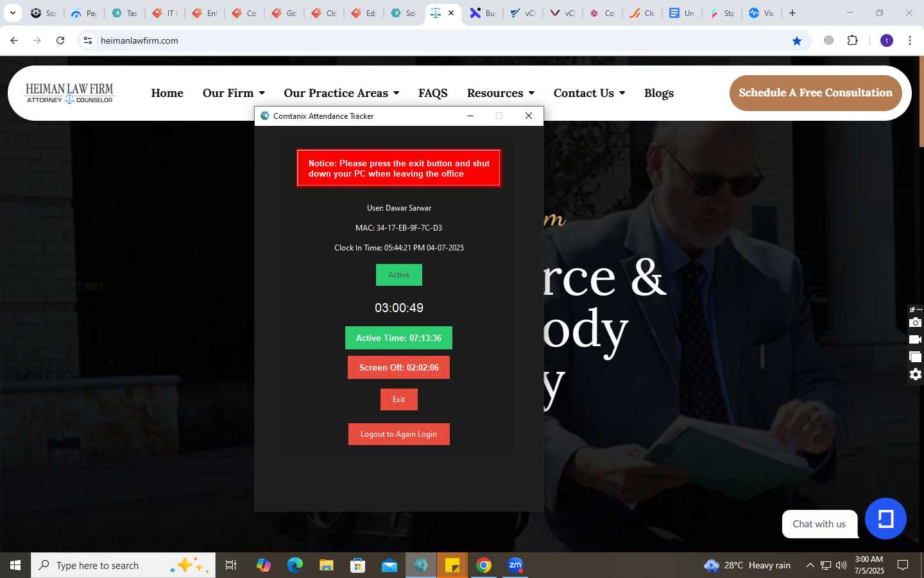Click the settings gear side icon
This screenshot has width=924, height=578.
pos(915,374)
